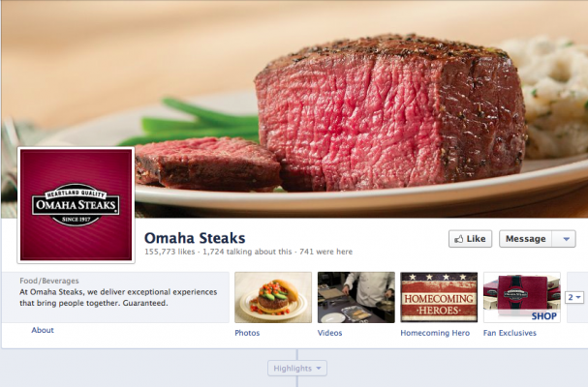
Task: Send a message via Message button
Action: pos(525,239)
